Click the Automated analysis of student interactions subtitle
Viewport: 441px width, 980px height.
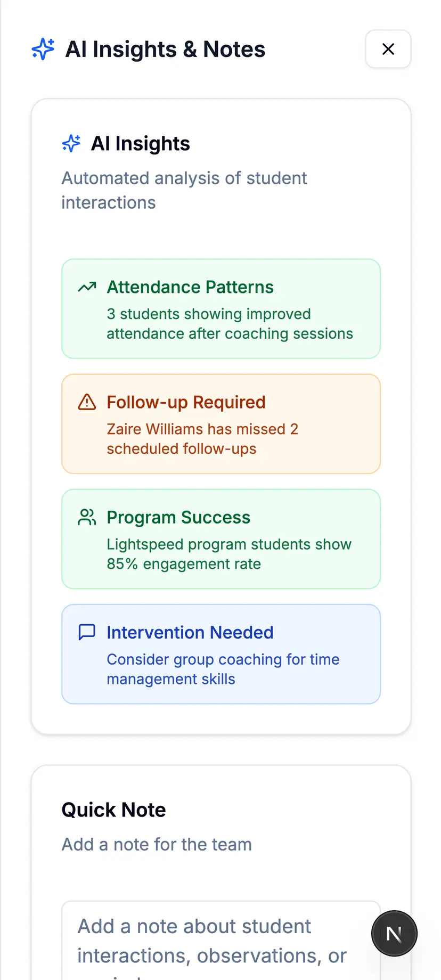click(x=184, y=190)
